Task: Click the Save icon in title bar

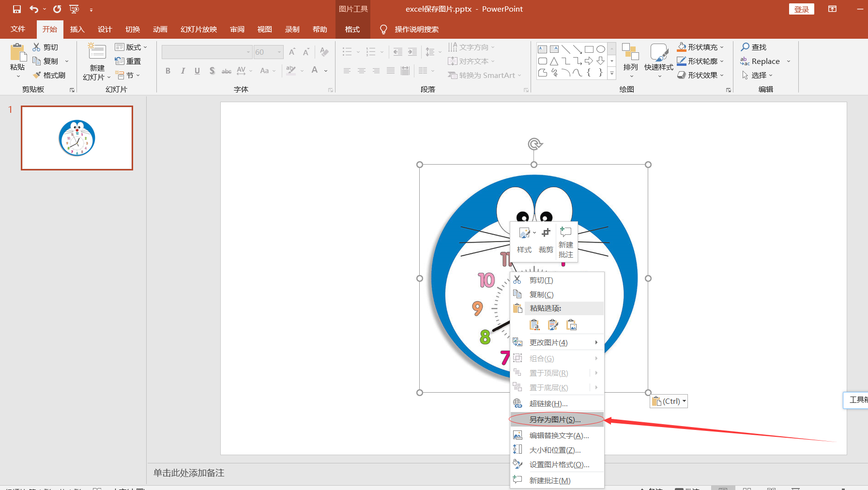Action: coord(17,9)
